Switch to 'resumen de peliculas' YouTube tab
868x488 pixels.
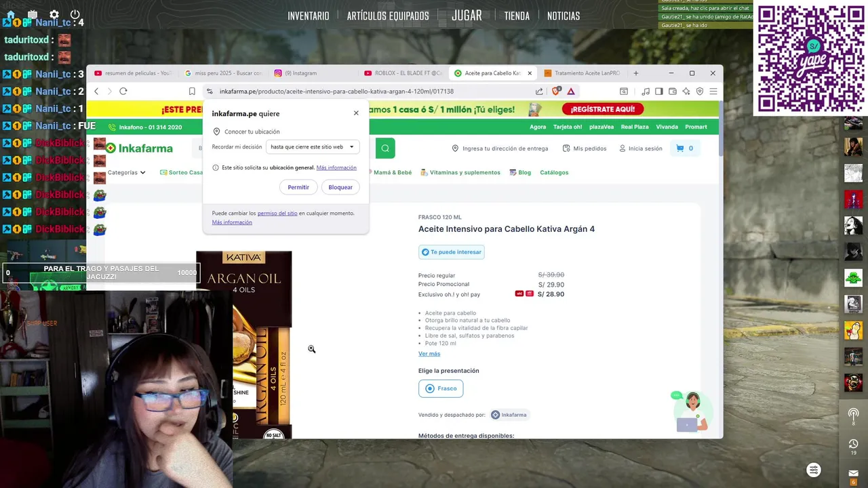(x=134, y=73)
